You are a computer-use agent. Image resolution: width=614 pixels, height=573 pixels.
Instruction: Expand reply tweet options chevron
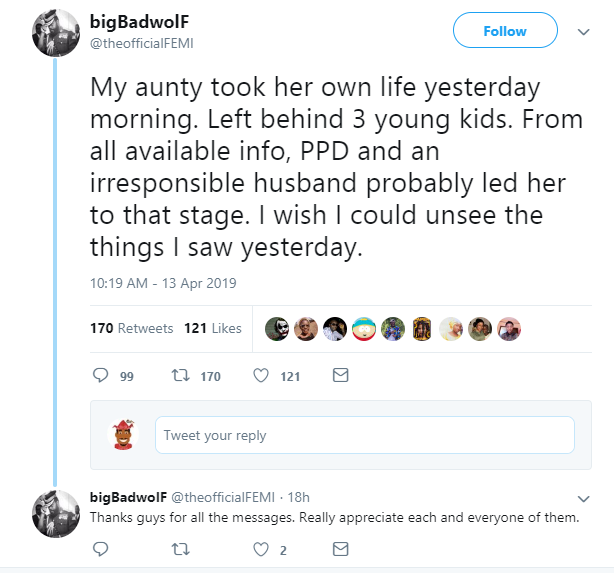click(x=585, y=498)
